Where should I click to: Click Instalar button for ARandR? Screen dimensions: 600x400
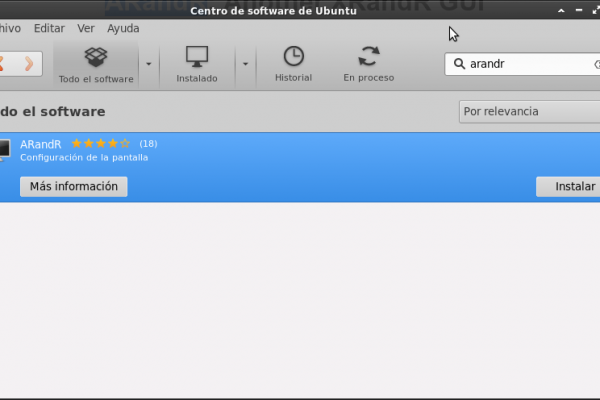568,186
